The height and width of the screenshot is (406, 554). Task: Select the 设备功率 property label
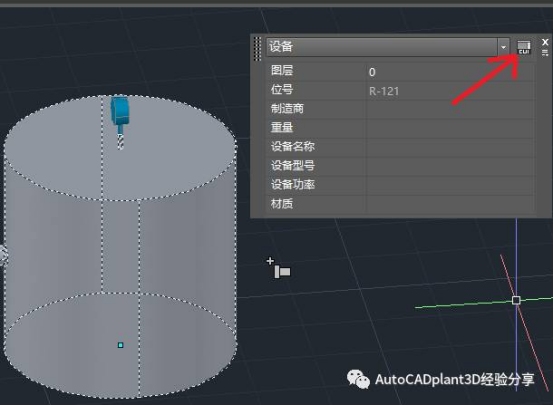(293, 184)
